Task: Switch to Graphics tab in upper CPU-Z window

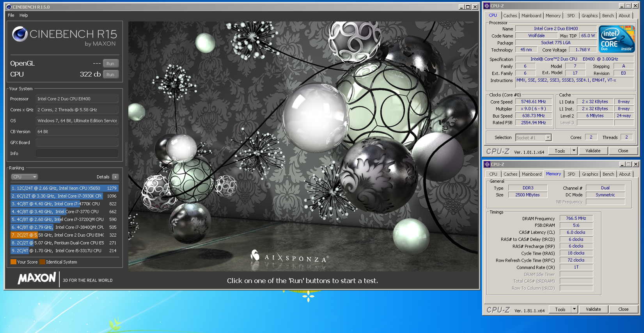Action: coord(589,16)
